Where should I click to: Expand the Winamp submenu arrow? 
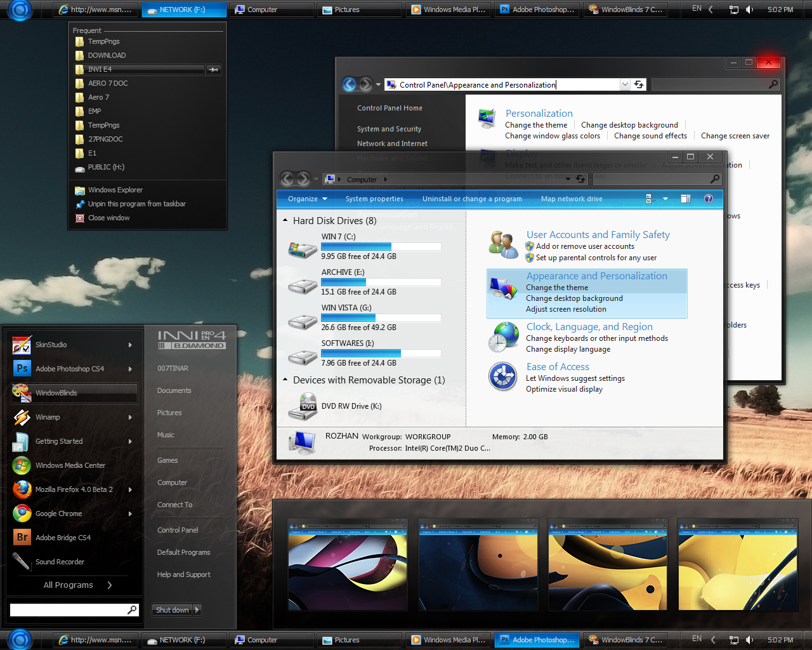tap(130, 417)
